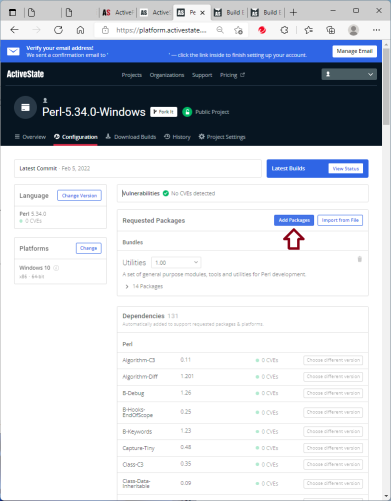Viewport: 391px width, 501px height.
Task: Click the page vertical scrollbar thumb
Action: click(386, 86)
